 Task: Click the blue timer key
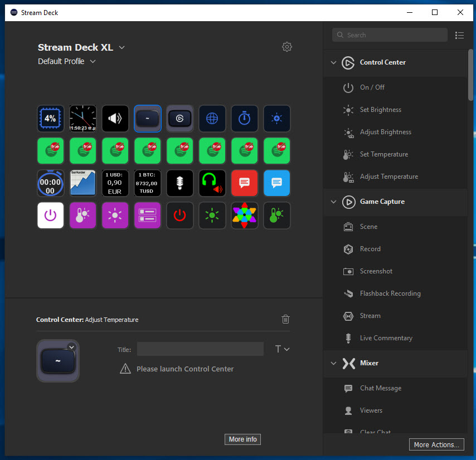click(x=244, y=118)
